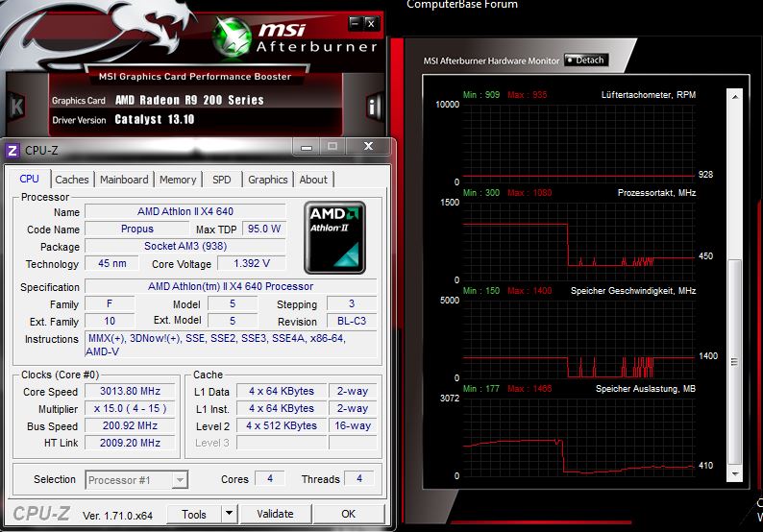
Task: Click the Revision value BL-C3
Action: 352,321
